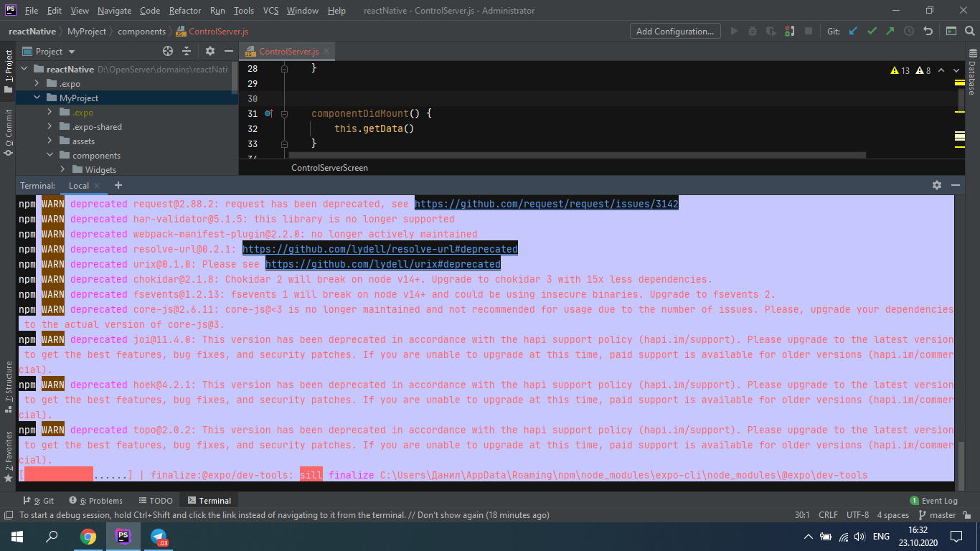
Task: Toggle the 1: Project side tool window
Action: pos(8,70)
